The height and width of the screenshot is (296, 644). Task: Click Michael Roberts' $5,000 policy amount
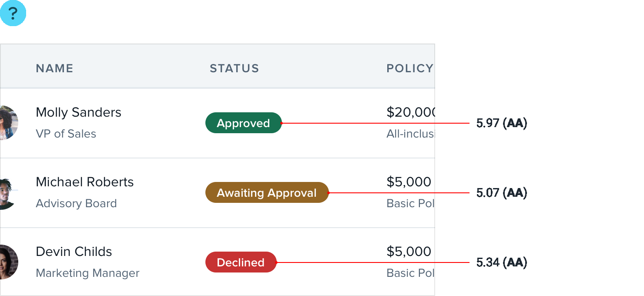point(409,182)
